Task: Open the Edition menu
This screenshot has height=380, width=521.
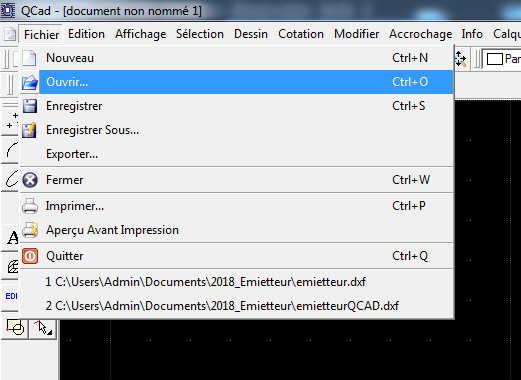Action: [86, 34]
